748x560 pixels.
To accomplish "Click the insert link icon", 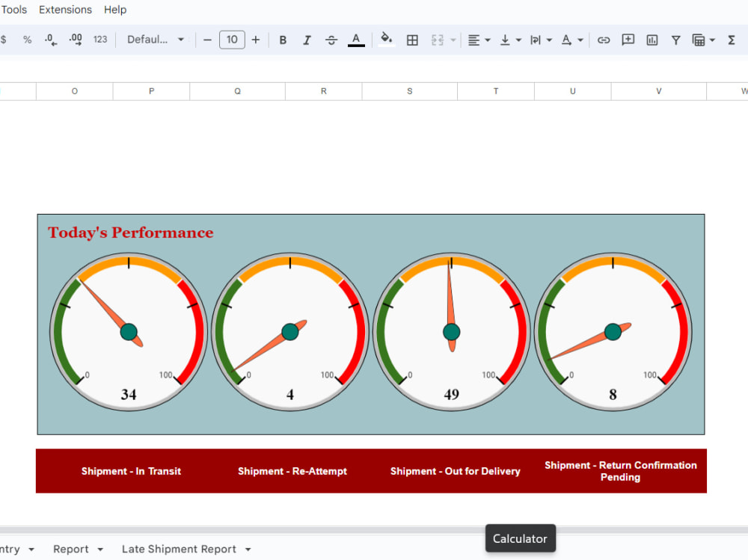I will tap(604, 40).
